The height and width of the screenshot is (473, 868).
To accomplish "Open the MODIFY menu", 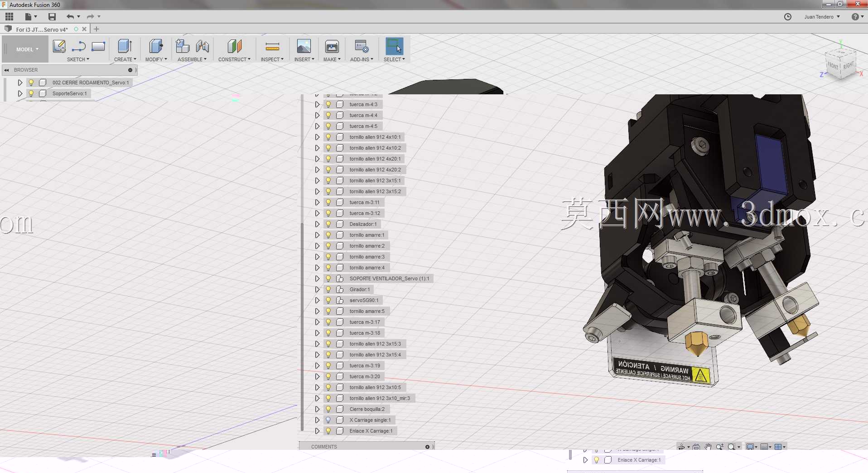I will [x=156, y=59].
